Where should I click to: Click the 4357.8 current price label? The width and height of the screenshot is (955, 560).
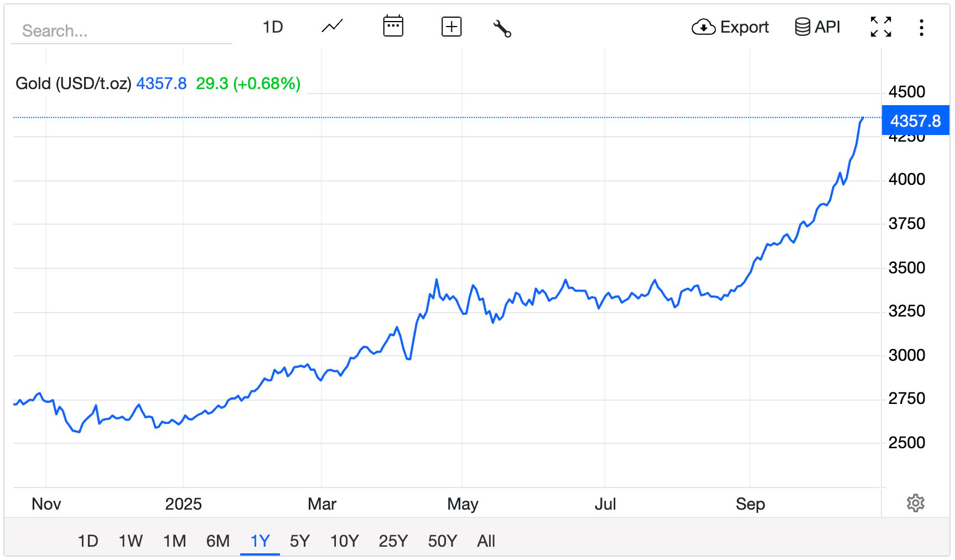[915, 121]
